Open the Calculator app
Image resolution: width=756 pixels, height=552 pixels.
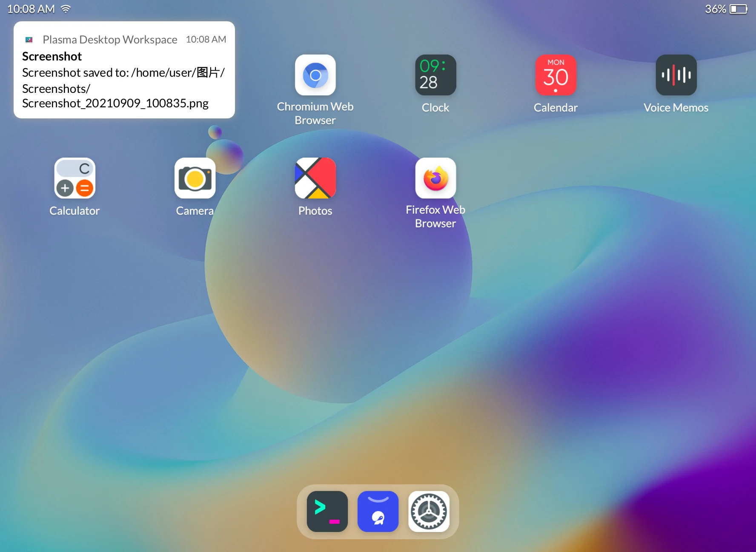point(75,178)
